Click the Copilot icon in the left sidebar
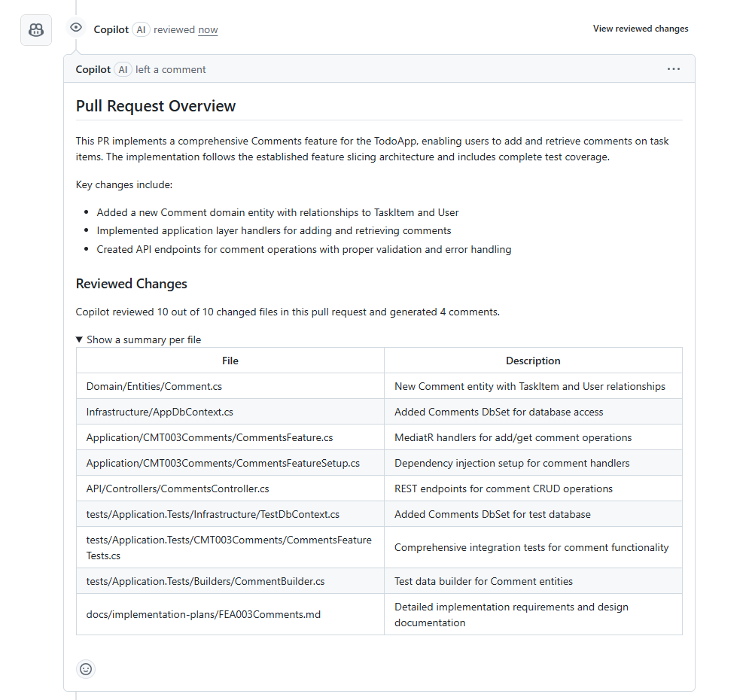The image size is (749, 700). 35,29
